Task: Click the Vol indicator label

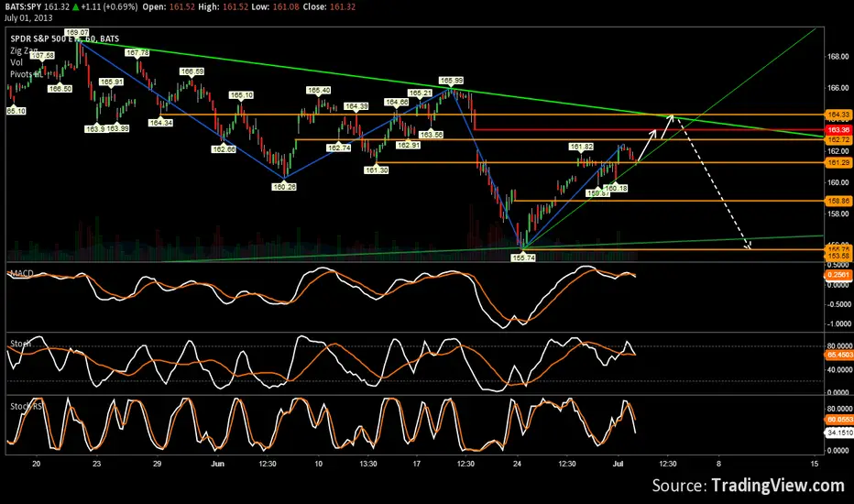Action: pyautogui.click(x=16, y=62)
